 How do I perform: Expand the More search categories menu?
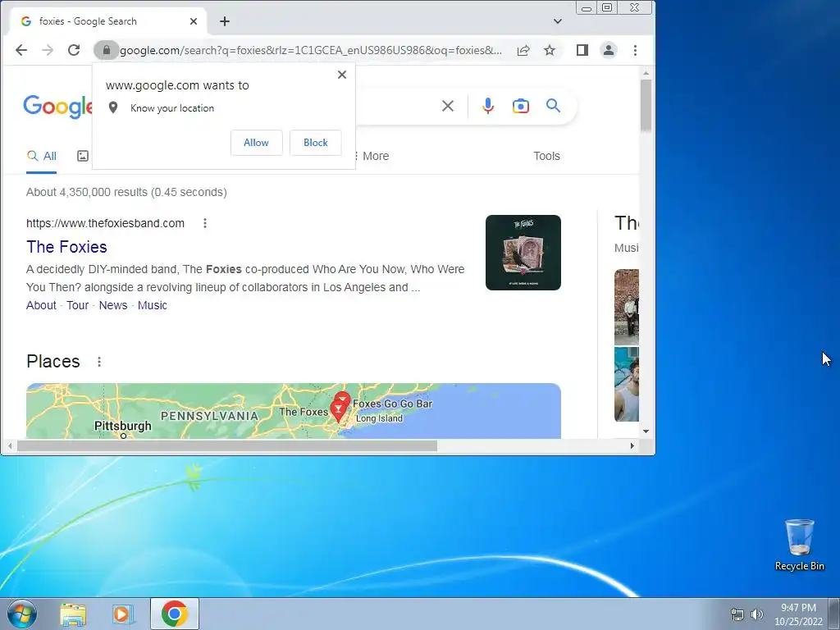pos(372,156)
